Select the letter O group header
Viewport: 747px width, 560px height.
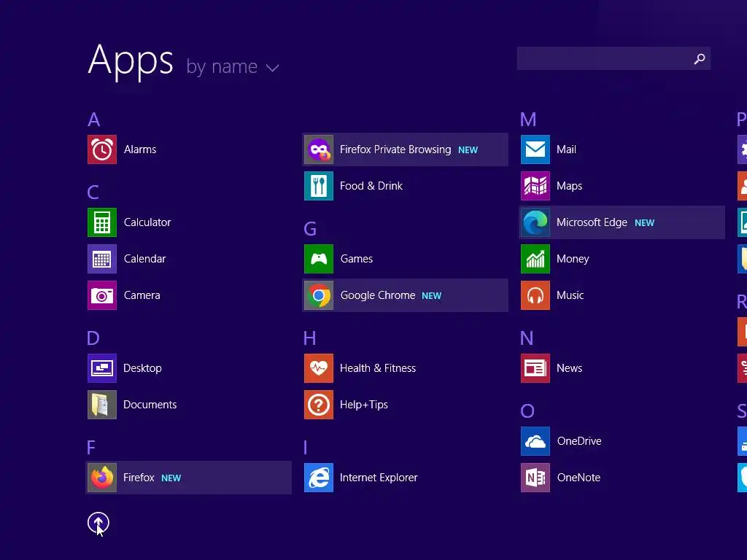527,411
